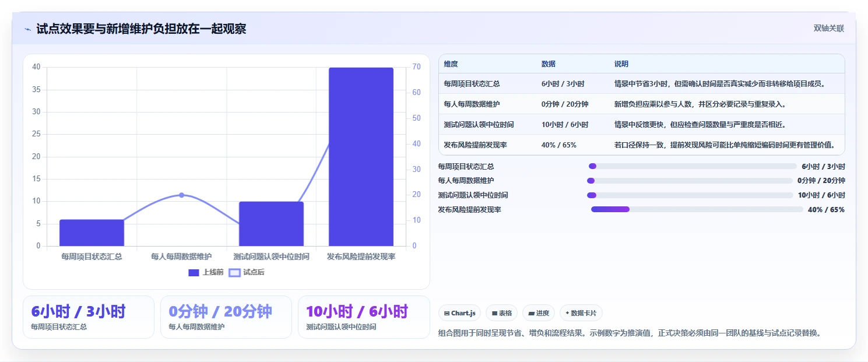Click the 10小时 / 6小时 value beside its progress bar
868x362 pixels.
click(x=821, y=195)
